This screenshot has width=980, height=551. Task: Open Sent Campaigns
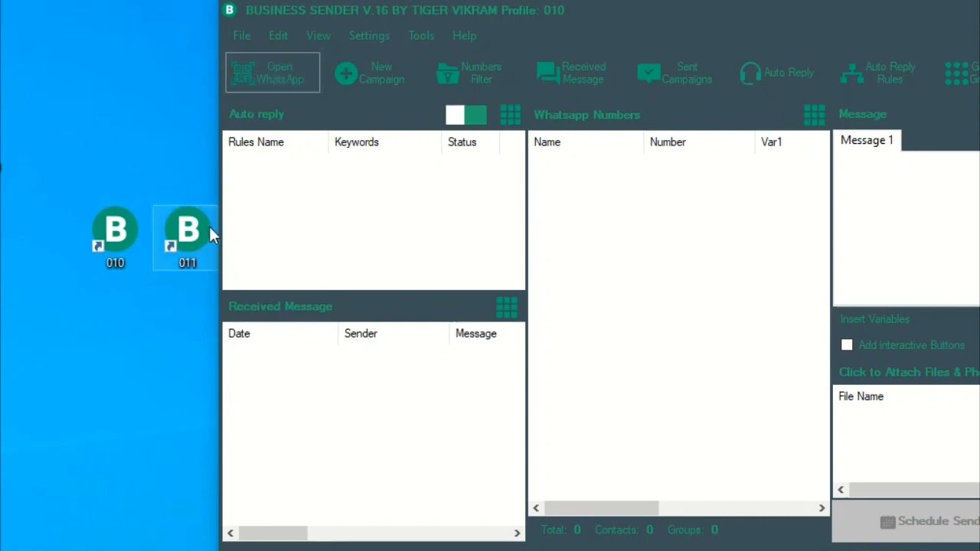coord(674,73)
